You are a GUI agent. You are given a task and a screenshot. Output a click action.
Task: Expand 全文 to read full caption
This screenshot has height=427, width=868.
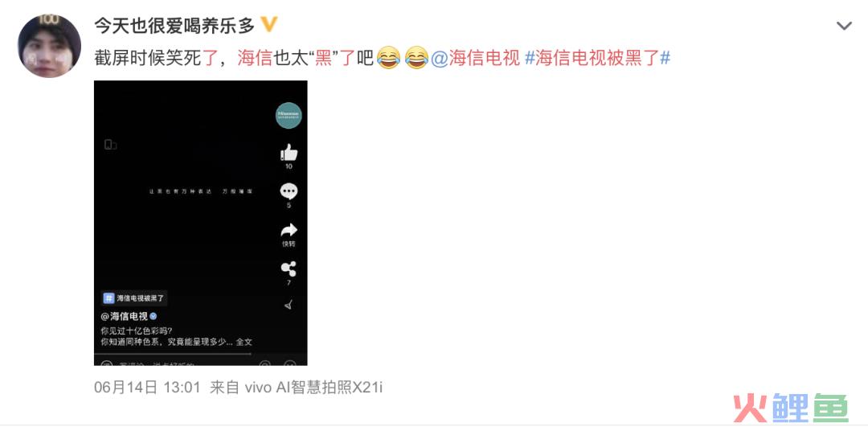[x=244, y=343]
